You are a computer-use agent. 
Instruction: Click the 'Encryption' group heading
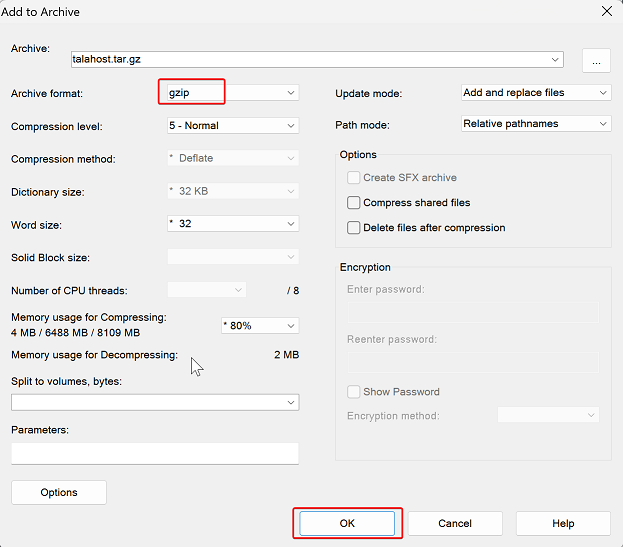(x=365, y=267)
